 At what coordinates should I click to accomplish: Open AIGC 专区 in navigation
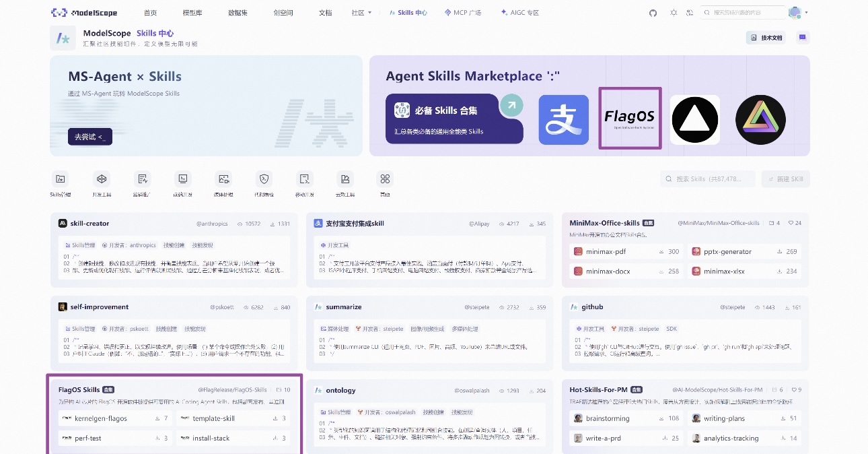[520, 13]
